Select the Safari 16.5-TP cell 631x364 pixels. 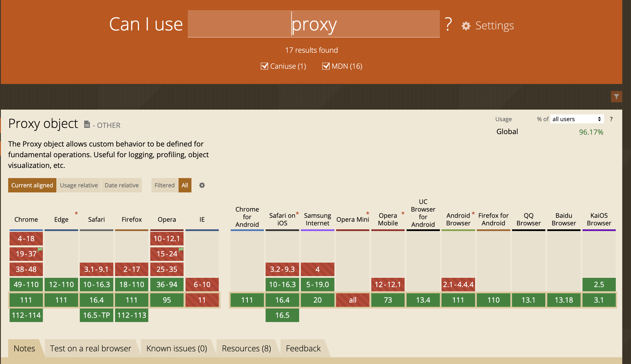96,315
